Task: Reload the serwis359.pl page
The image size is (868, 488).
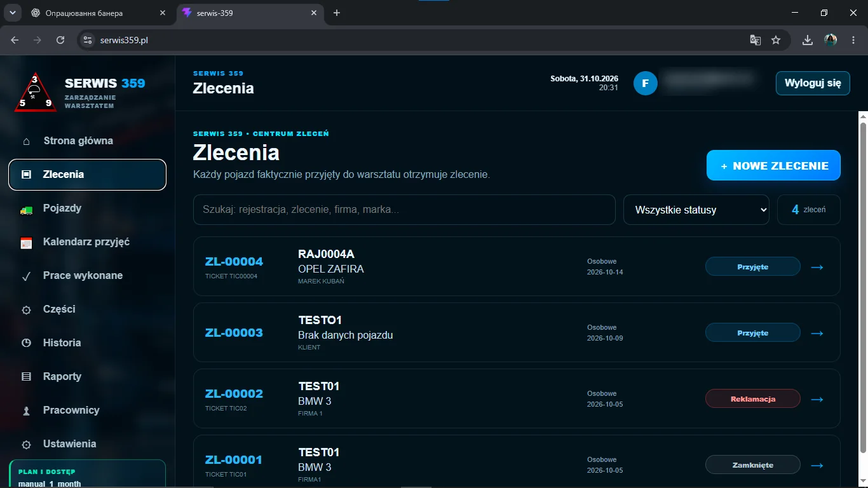Action: coord(60,40)
